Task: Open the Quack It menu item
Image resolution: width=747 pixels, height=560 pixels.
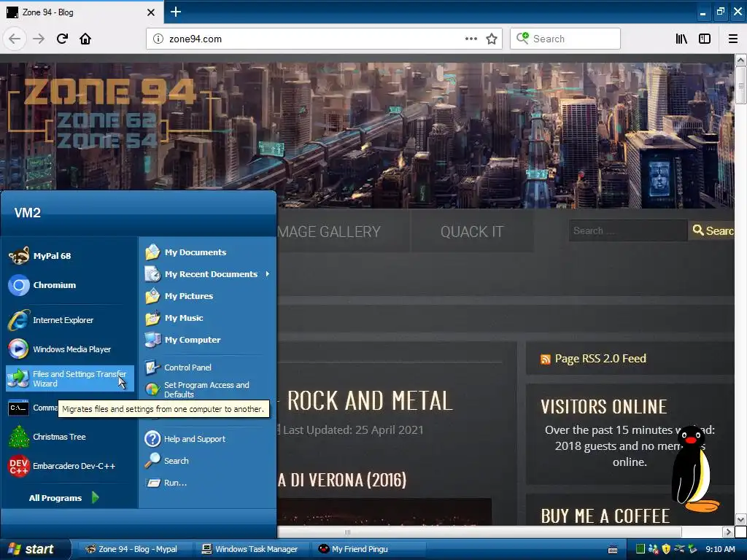Action: pyautogui.click(x=472, y=231)
